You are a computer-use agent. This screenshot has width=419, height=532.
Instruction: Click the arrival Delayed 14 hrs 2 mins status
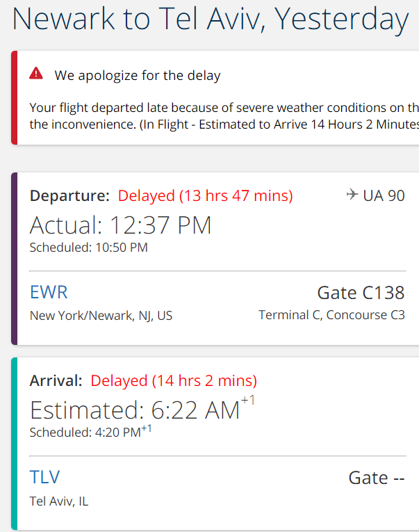tap(174, 380)
